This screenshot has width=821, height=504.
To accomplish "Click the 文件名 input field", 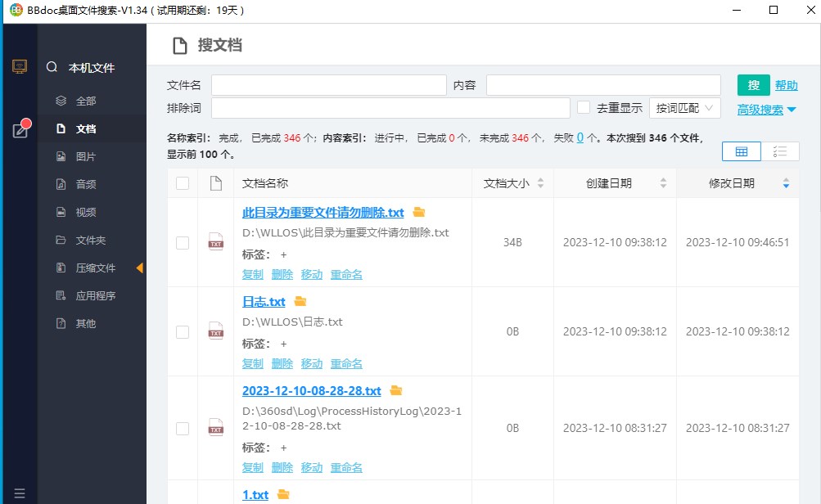I will [328, 85].
